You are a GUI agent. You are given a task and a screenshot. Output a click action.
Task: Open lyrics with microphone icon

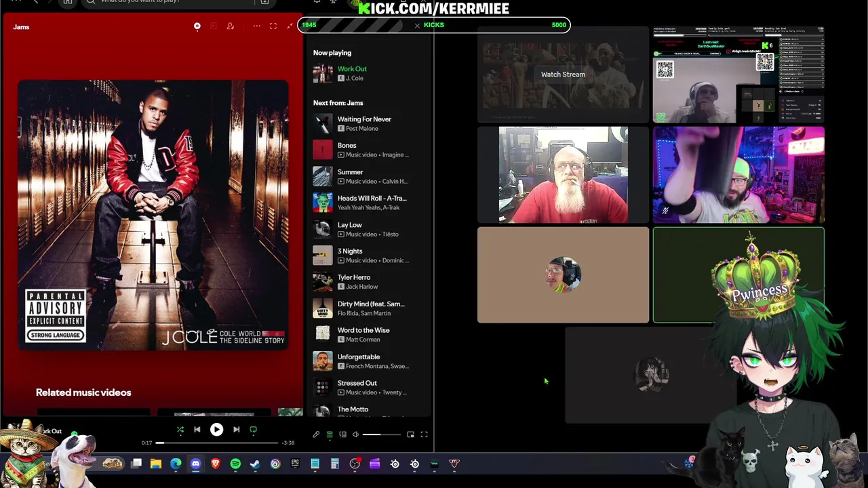click(x=316, y=434)
